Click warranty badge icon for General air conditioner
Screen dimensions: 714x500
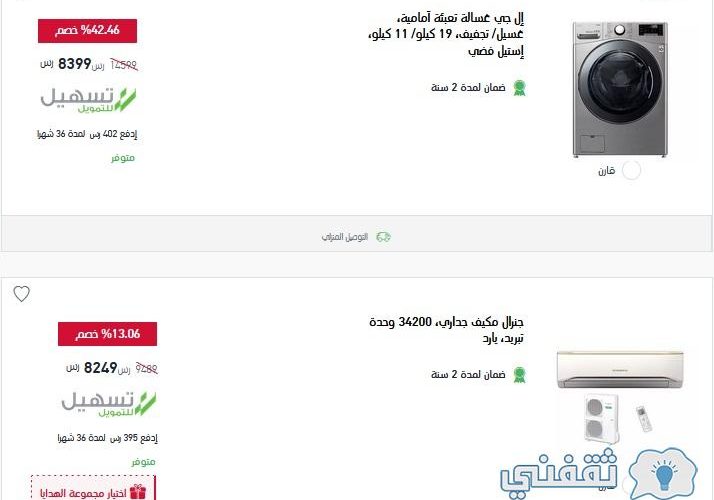519,375
